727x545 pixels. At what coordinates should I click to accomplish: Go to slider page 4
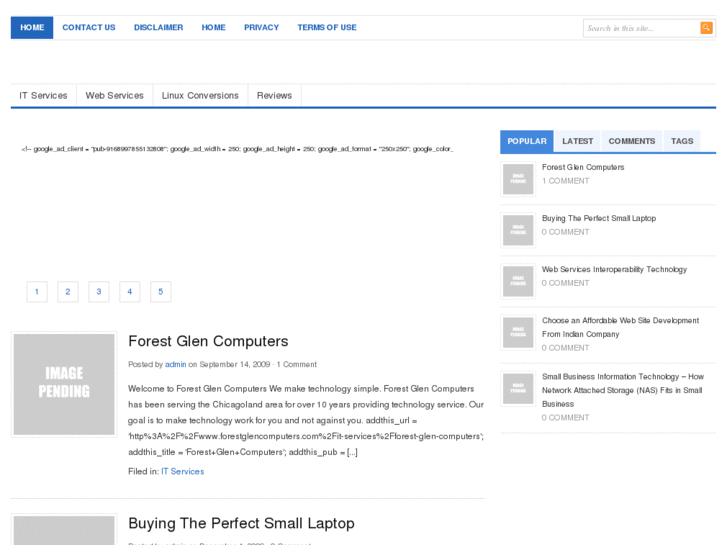(130, 292)
